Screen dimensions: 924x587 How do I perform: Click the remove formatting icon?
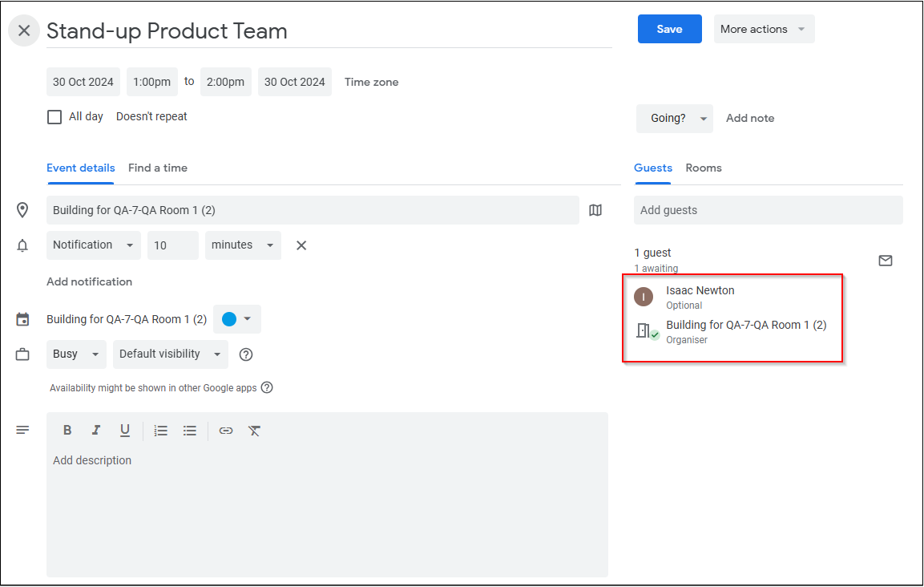click(x=254, y=431)
